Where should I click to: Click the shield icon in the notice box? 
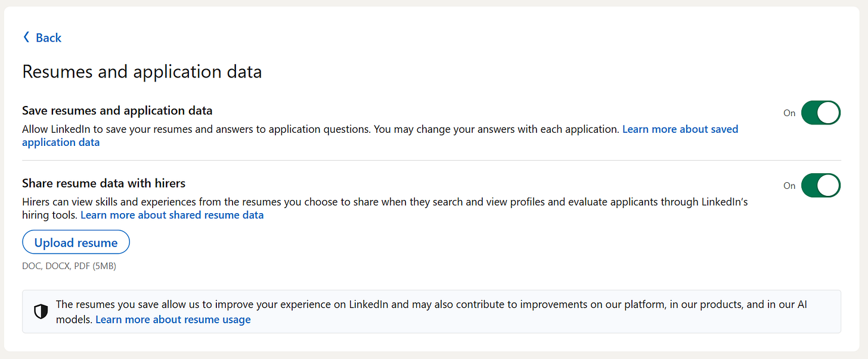(x=41, y=311)
